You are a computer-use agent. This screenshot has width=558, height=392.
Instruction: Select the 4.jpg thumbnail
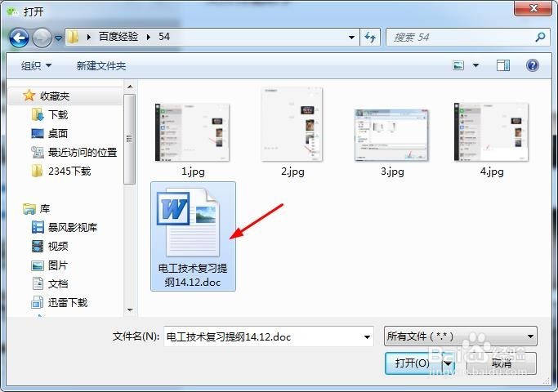point(492,132)
